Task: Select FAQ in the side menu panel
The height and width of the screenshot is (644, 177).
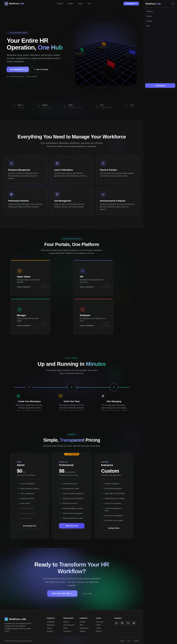Action: pos(160,26)
